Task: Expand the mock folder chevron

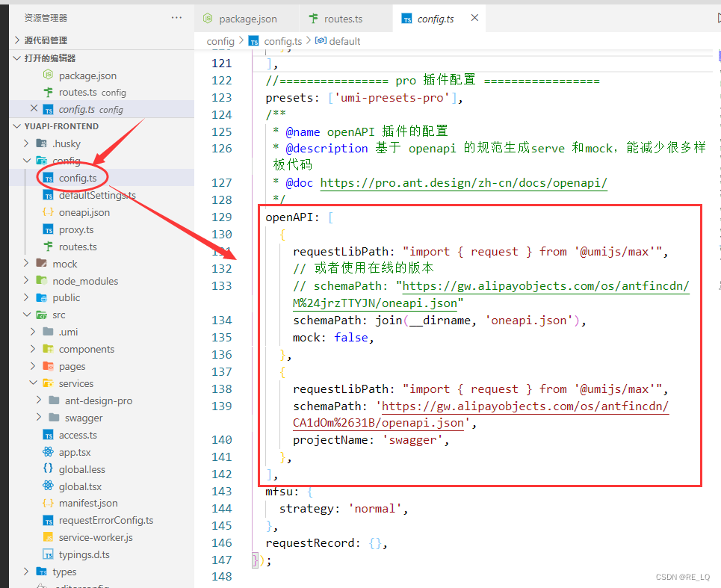Action: click(x=27, y=264)
